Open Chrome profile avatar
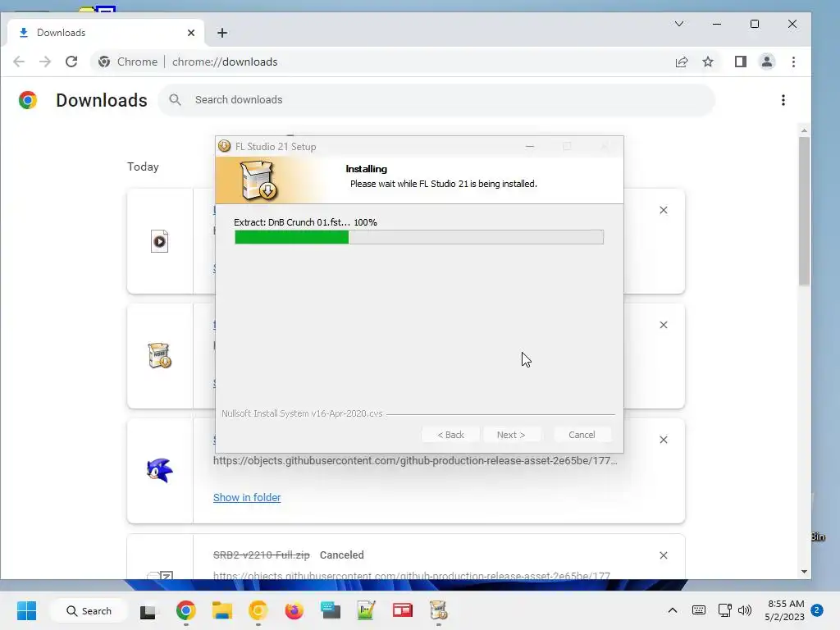The height and width of the screenshot is (630, 840). pyautogui.click(x=767, y=62)
